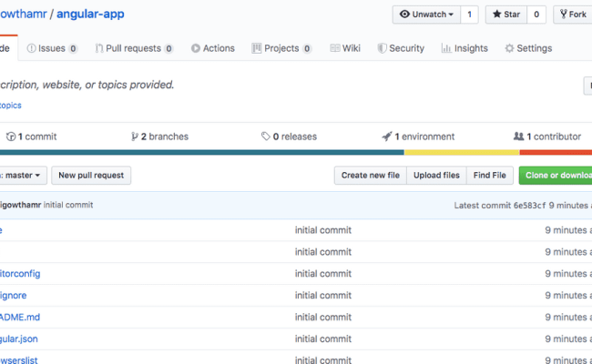Viewport: 592px width, 364px height.
Task: Open the Insights tab
Action: point(464,48)
